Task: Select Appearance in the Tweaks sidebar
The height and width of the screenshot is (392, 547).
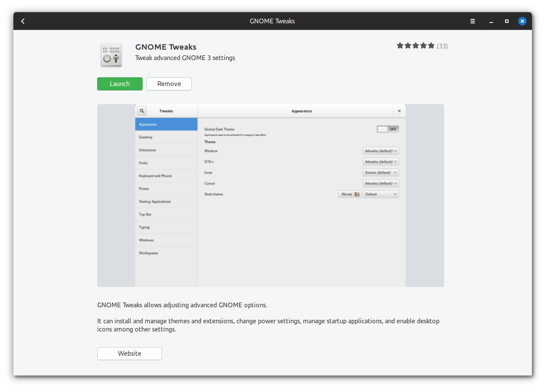Action: [166, 124]
